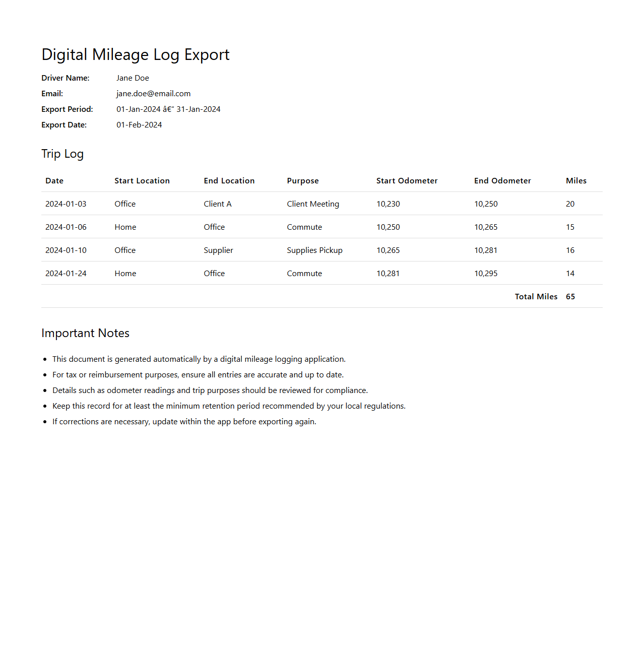
Task: Select the Supplies Pickup purpose cell
Action: [x=314, y=250]
